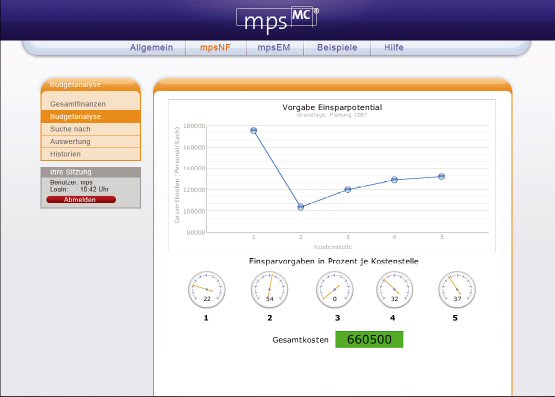Click chart data point for Kostenstelle 2
Screen dimensions: 555x397
click(301, 207)
